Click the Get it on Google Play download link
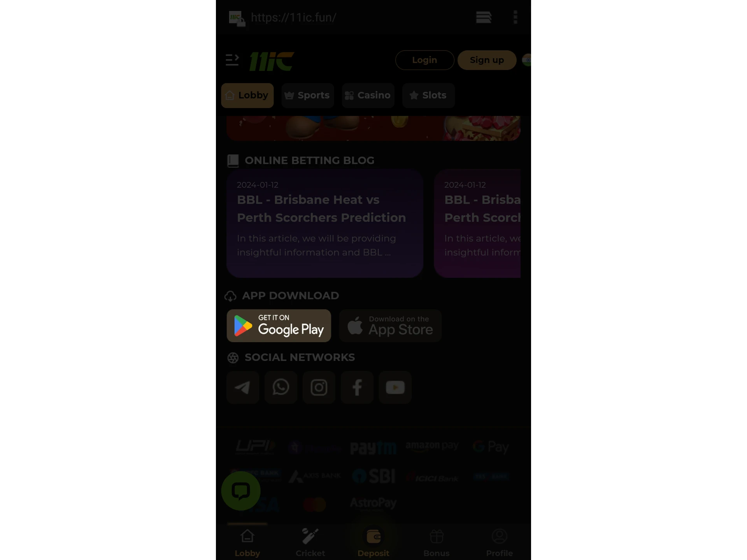 279,325
